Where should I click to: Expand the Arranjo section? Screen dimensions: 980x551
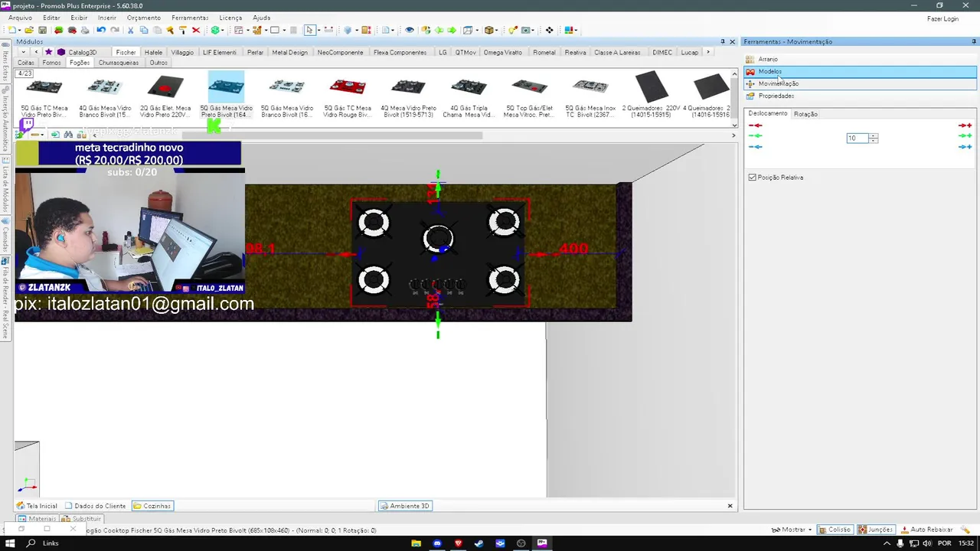[x=860, y=59]
